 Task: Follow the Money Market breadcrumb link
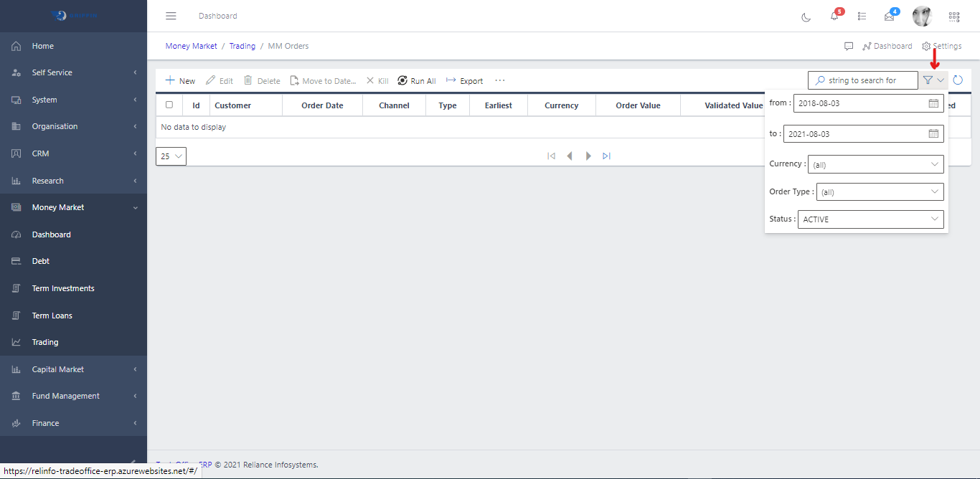pyautogui.click(x=191, y=46)
